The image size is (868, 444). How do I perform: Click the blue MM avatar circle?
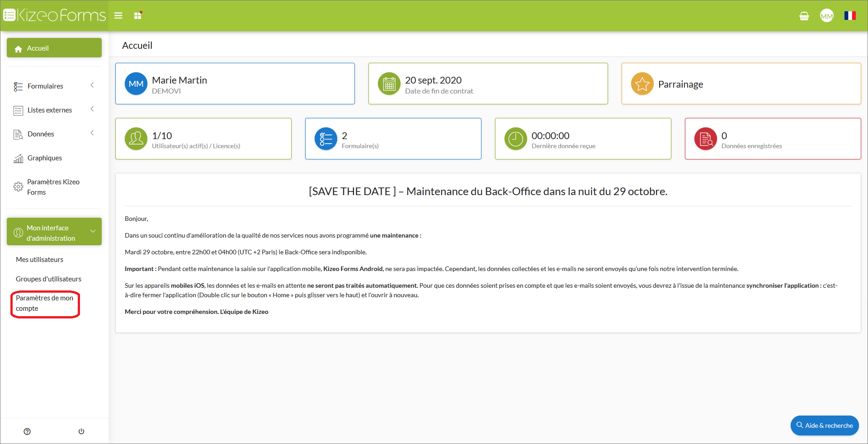136,84
